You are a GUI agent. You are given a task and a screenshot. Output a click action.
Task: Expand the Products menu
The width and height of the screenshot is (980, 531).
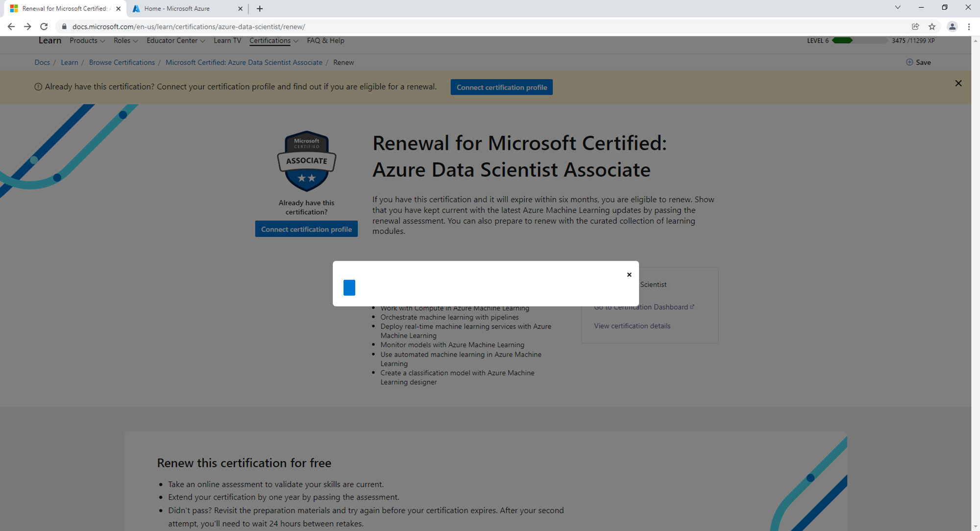point(87,41)
